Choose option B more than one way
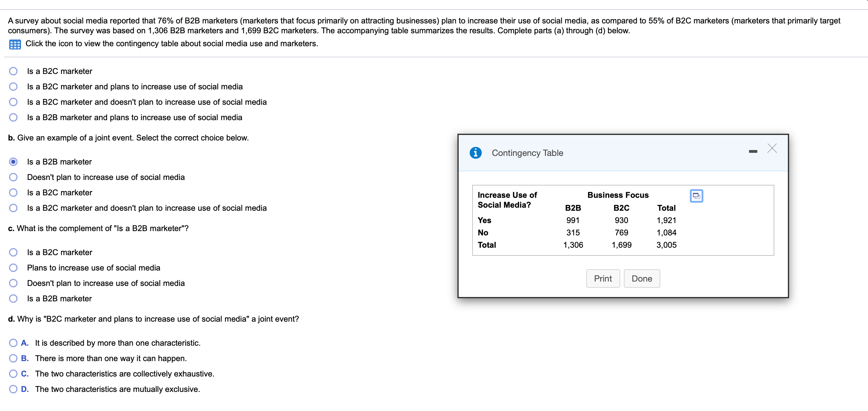The width and height of the screenshot is (868, 411). coord(13,358)
